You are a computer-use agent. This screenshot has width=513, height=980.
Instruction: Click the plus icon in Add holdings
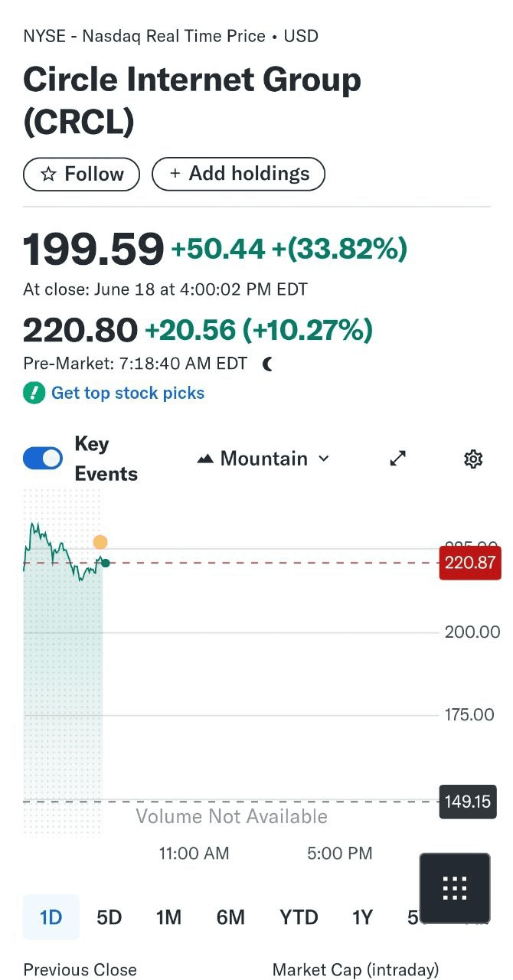tap(175, 174)
